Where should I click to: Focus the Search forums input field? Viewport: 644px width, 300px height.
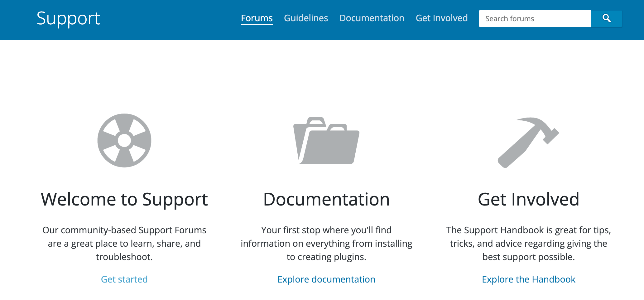[x=535, y=19]
